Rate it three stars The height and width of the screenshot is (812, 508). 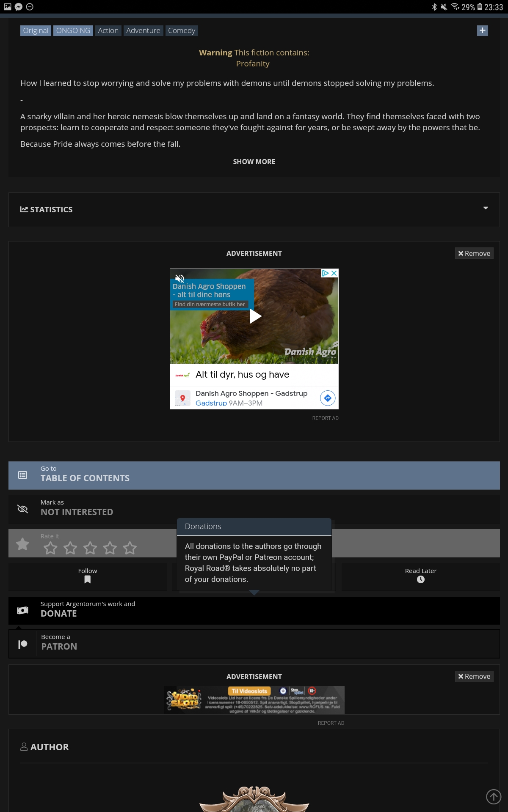[x=90, y=548]
